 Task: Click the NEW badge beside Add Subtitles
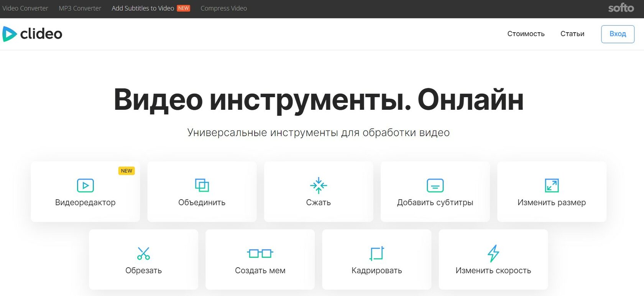click(x=184, y=8)
